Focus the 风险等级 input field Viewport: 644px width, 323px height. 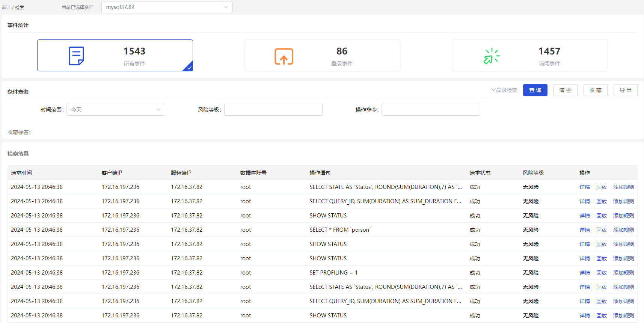(x=273, y=110)
